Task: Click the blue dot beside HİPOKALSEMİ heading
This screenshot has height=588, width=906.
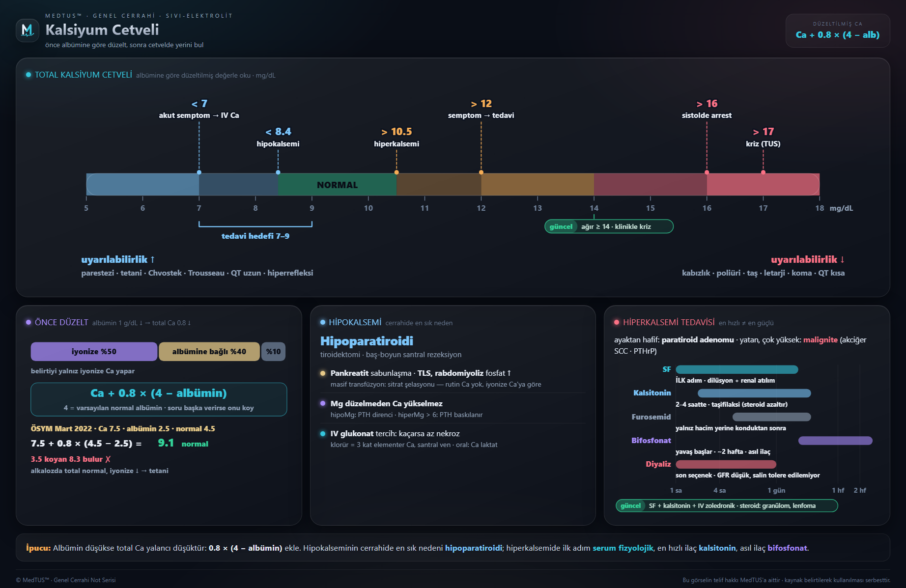Action: (x=323, y=322)
